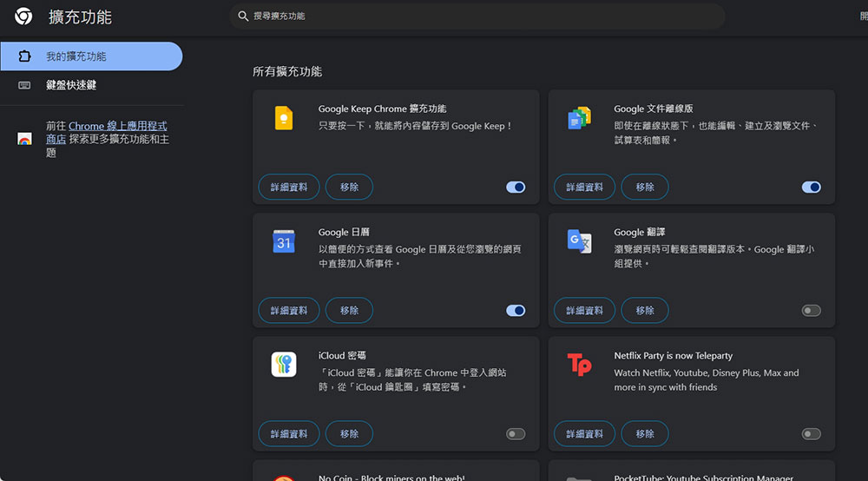
Task: Enable the Teleparty extension toggle
Action: click(x=811, y=434)
